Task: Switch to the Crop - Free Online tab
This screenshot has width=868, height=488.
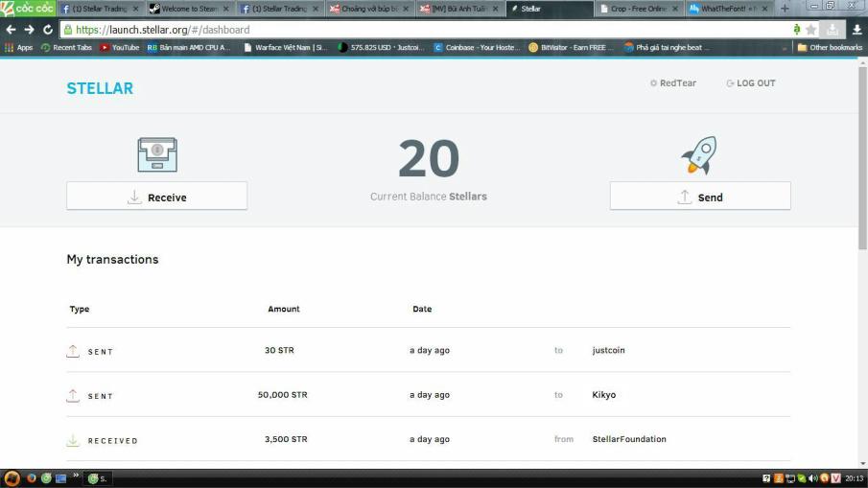Action: pos(638,9)
